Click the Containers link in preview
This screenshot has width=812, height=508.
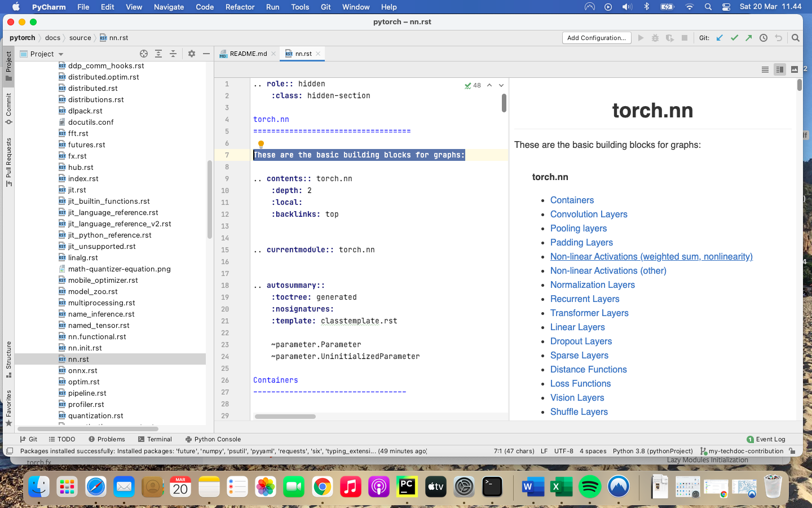[572, 200]
